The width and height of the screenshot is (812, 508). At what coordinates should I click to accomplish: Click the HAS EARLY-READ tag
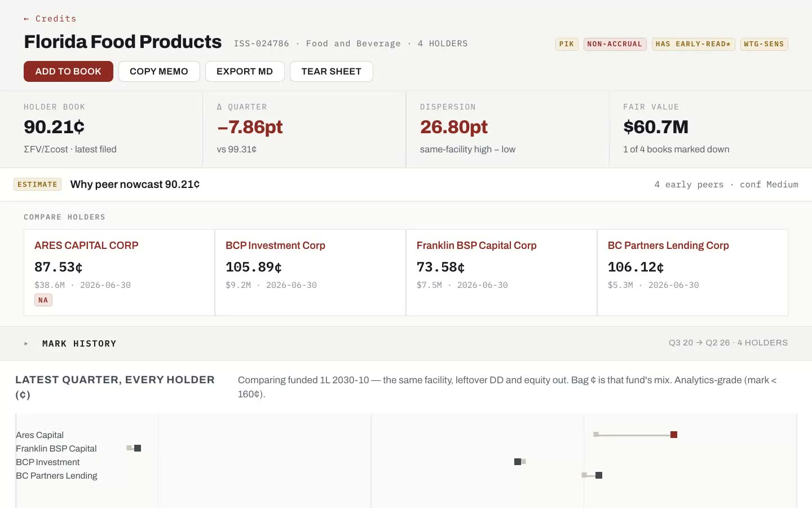tap(693, 44)
